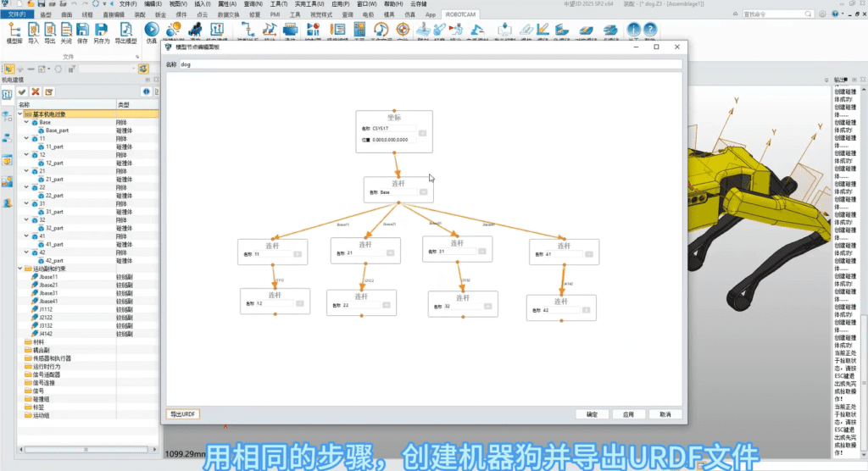Select the Jbase11 joint in tree
Image resolution: width=868 pixels, height=471 pixels.
coord(47,277)
